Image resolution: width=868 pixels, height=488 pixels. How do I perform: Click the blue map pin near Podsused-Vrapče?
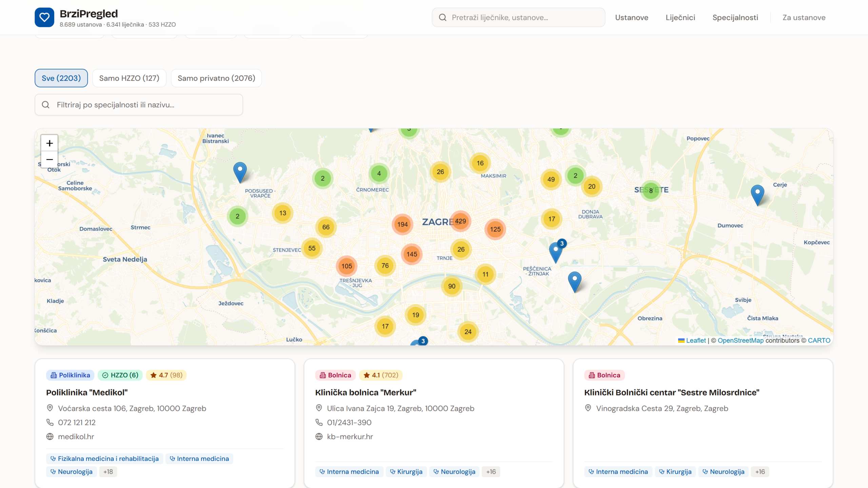240,172
